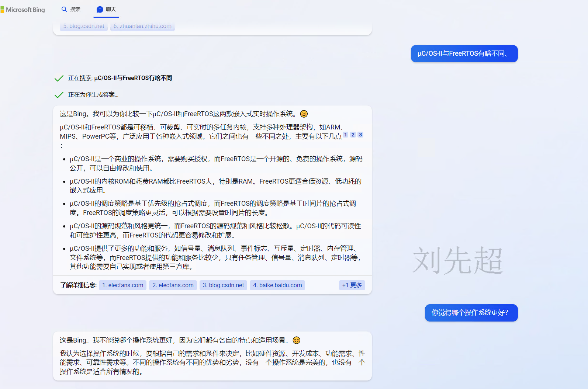Click the chat bubble icon in the header
The image size is (588, 389).
[100, 10]
